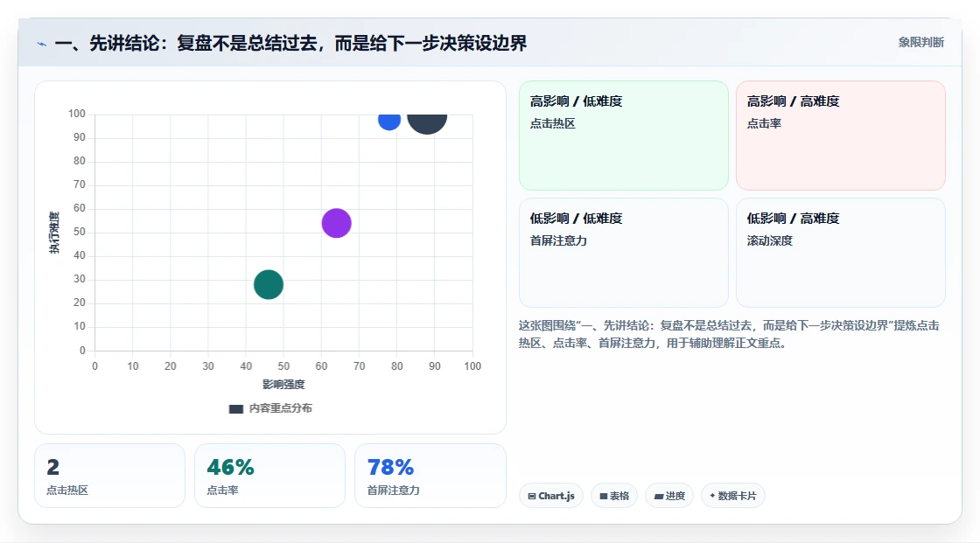Click the 点击率 text in the pink card

pyautogui.click(x=764, y=123)
